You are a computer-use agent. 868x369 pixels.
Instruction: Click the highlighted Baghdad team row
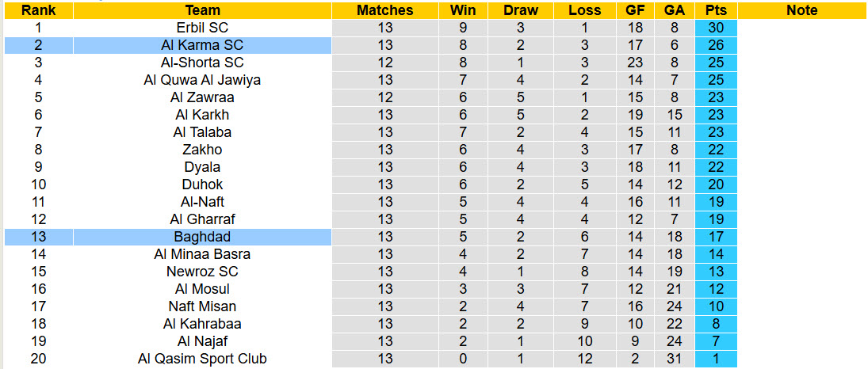point(202,237)
